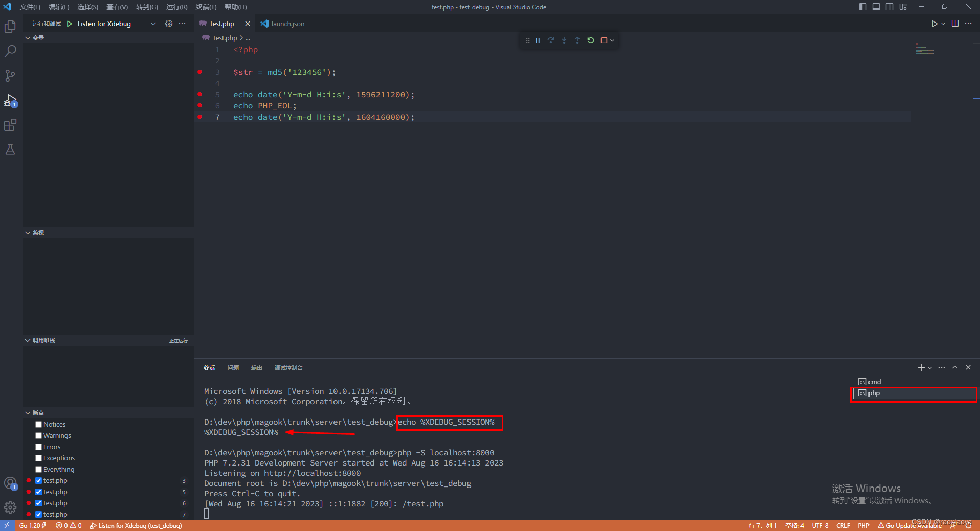Select the Testing beaker icon
The image size is (980, 531).
(10, 149)
